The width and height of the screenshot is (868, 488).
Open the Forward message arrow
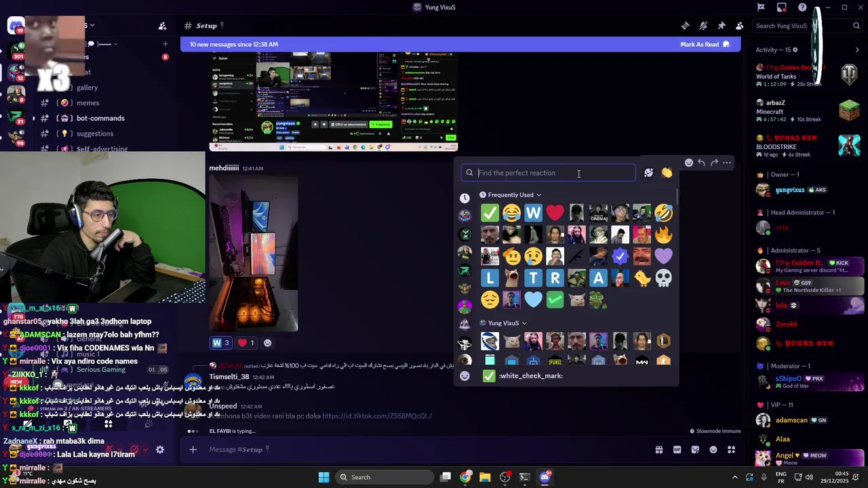click(x=714, y=163)
